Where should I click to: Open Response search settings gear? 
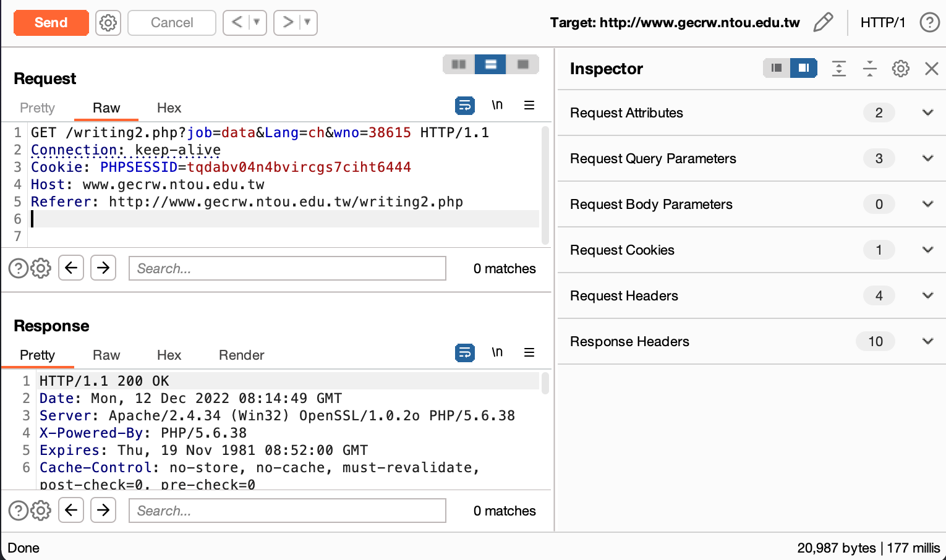coord(41,511)
